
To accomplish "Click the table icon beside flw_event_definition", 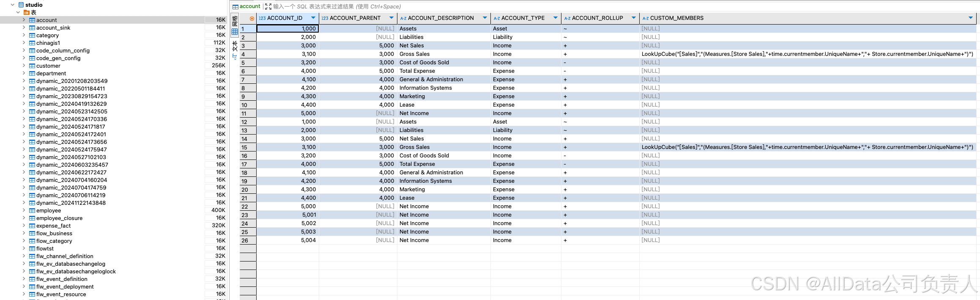I will point(32,279).
